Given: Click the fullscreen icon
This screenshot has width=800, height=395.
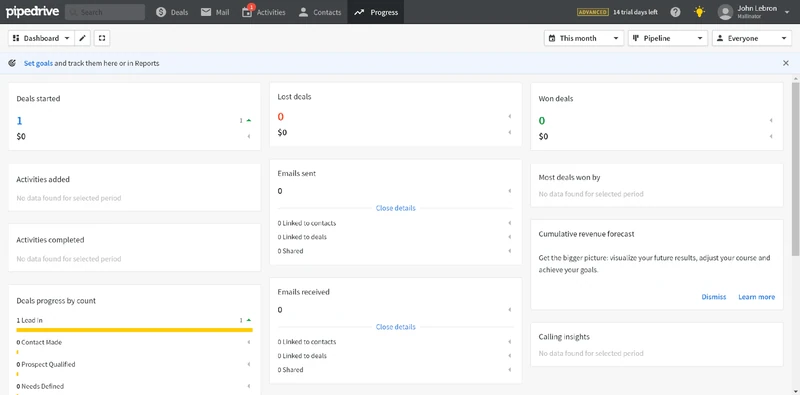Looking at the screenshot, I should point(102,38).
